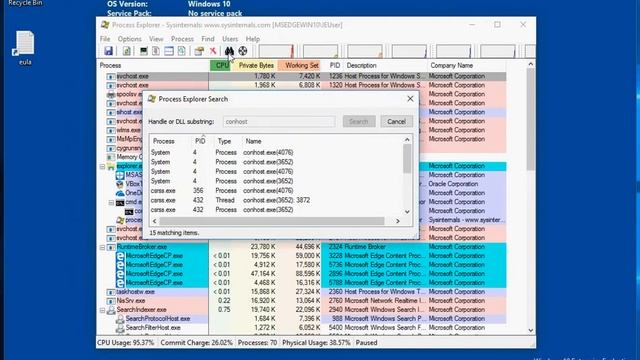640x360 pixels.
Task: Click the eula file icon on desktop
Action: (x=25, y=43)
